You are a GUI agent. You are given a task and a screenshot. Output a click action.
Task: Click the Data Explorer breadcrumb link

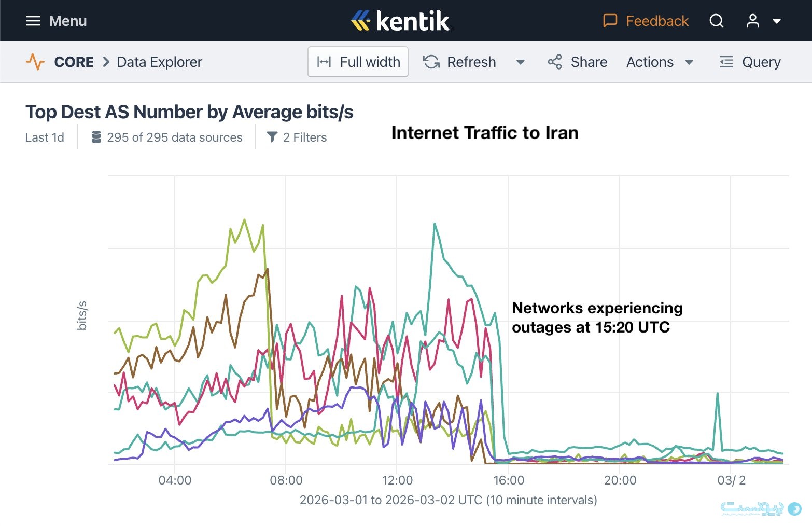(x=159, y=62)
